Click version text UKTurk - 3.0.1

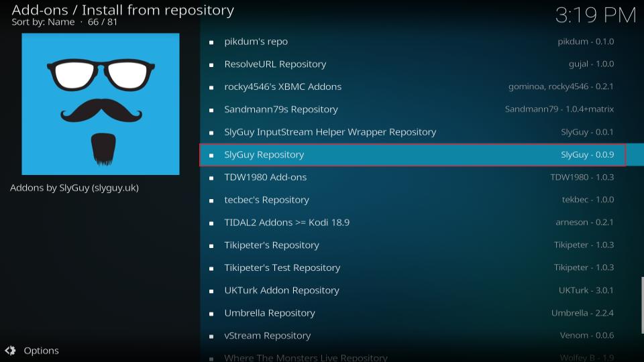click(x=586, y=290)
